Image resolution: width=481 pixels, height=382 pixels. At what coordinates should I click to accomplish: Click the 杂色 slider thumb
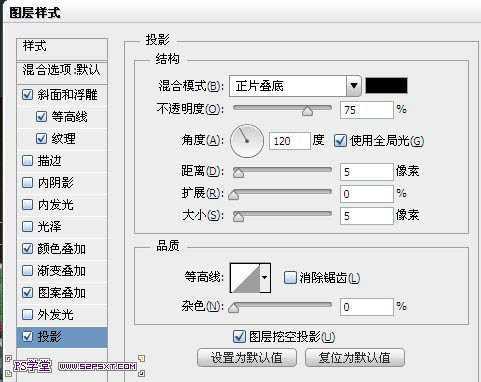pyautogui.click(x=234, y=308)
